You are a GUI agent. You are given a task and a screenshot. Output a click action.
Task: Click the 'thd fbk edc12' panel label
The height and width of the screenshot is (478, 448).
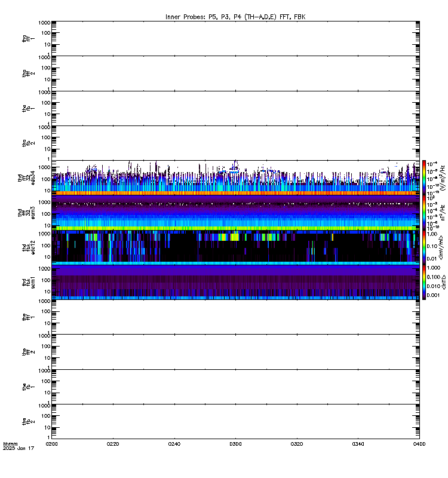pyautogui.click(x=29, y=247)
